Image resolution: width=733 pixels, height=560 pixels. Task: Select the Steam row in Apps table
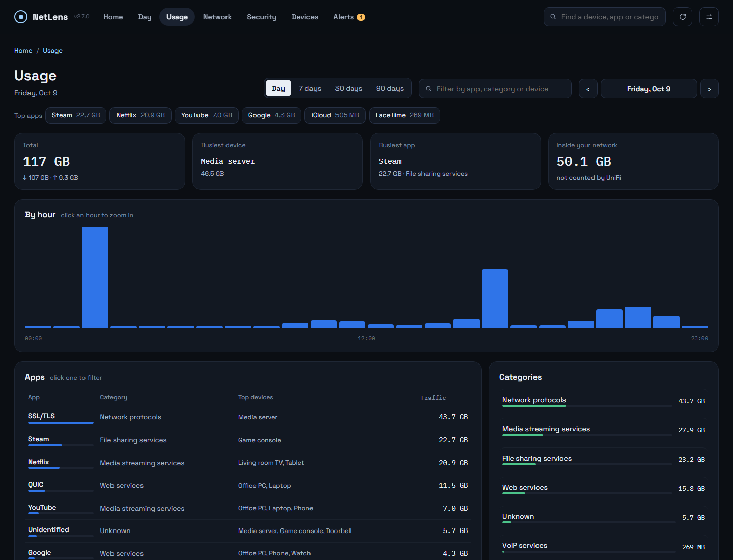[x=248, y=440]
